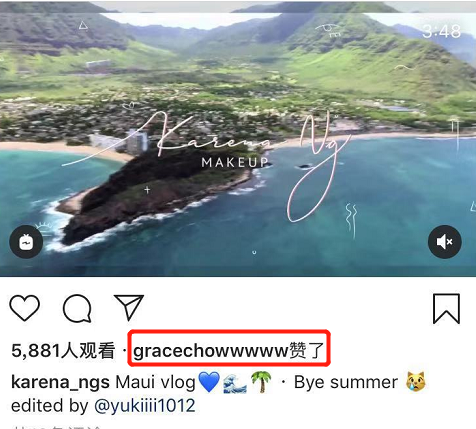Tap the MAKEUP overlay text on the video
Screen dimensions: 476x429
click(235, 162)
